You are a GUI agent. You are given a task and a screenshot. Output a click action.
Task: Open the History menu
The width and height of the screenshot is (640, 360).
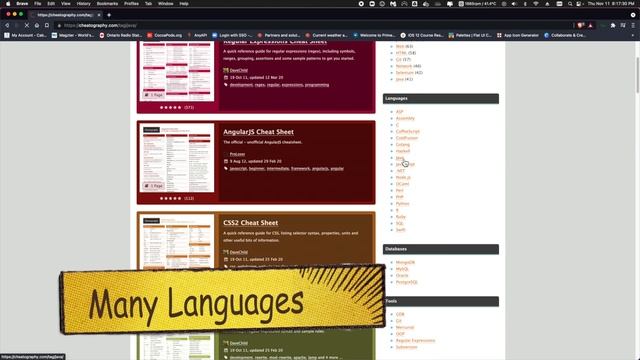click(84, 4)
